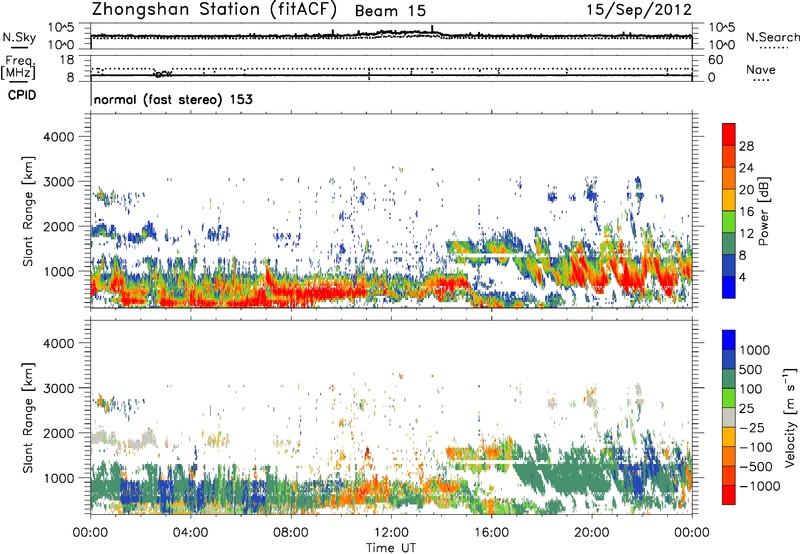800x554 pixels.
Task: Click the velocity panel 'Slant Range [km]' label
Action: (28, 417)
